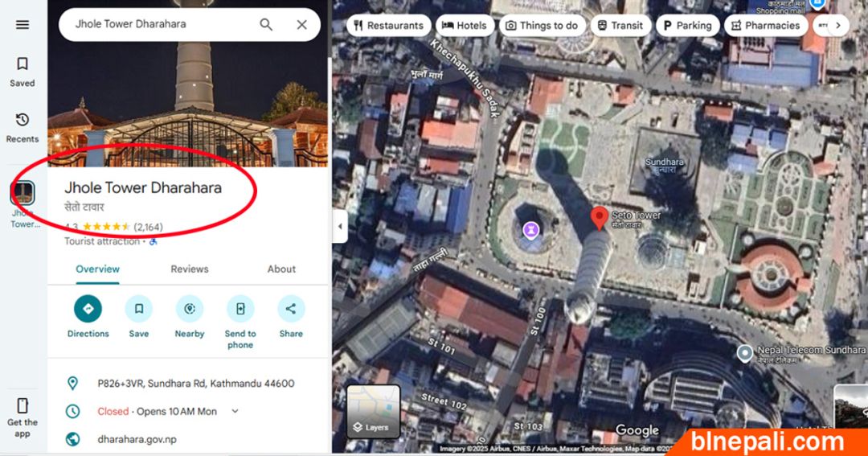Filter map by Parking chip
This screenshot has height=456, width=868.
coord(687,26)
